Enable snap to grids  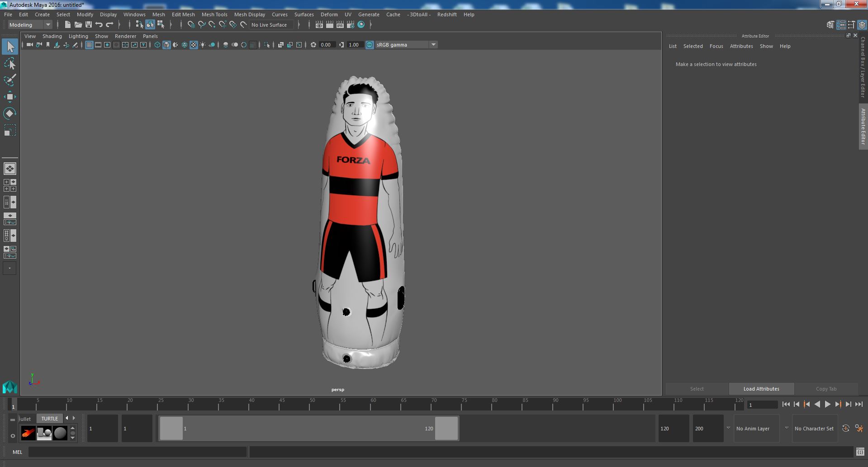[x=191, y=25]
